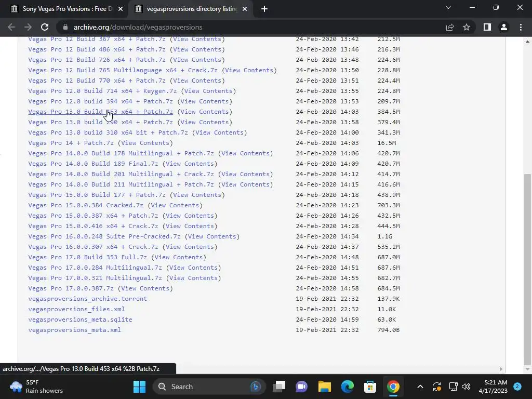This screenshot has height=399, width=532.
Task: Share this page via share icon
Action: pos(450,27)
